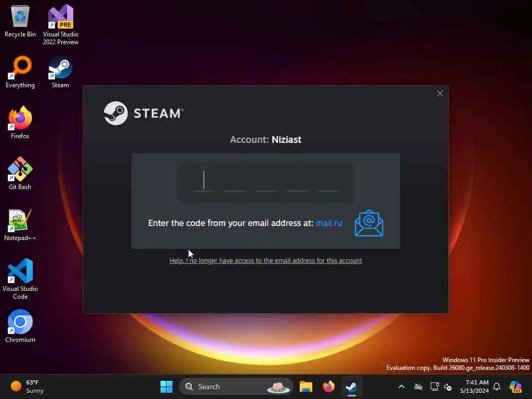Open clock and date 7:41 AM
This screenshot has height=399, width=532.
tap(474, 387)
